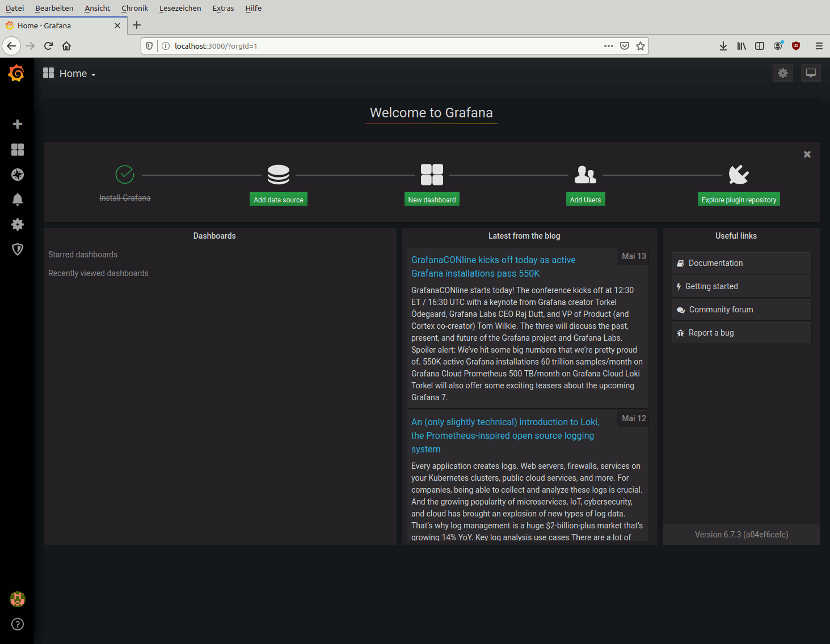The image size is (830, 644).
Task: Open the Documentation link
Action: point(741,263)
